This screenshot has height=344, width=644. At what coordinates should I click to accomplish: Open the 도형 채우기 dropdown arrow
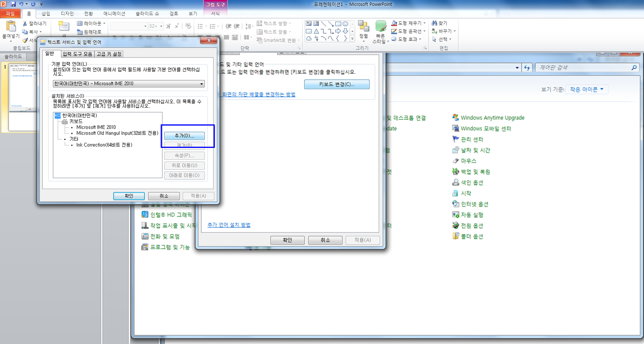(x=424, y=23)
